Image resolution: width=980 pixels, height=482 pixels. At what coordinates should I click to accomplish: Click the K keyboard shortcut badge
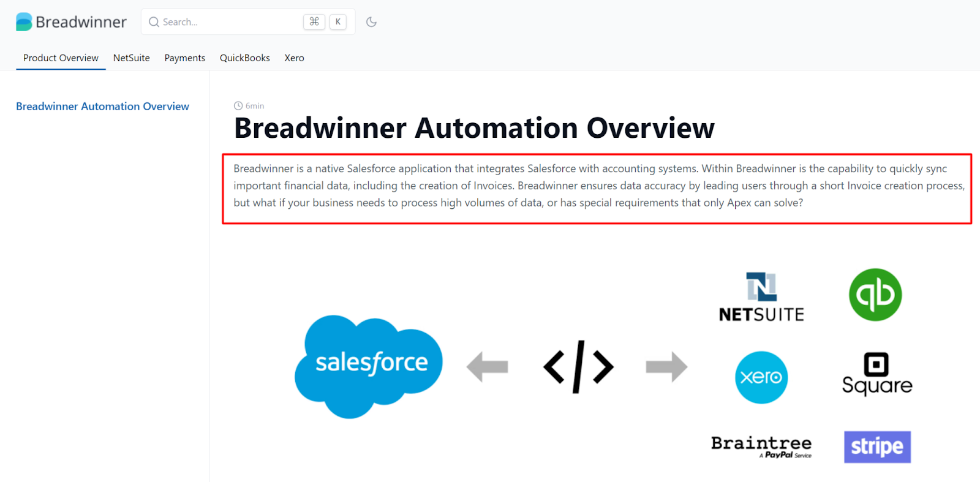point(338,22)
